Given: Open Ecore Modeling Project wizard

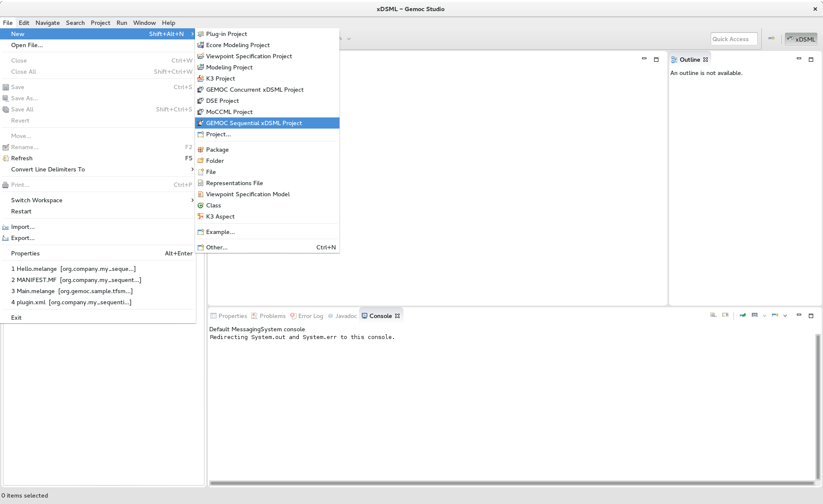Looking at the screenshot, I should pyautogui.click(x=237, y=45).
